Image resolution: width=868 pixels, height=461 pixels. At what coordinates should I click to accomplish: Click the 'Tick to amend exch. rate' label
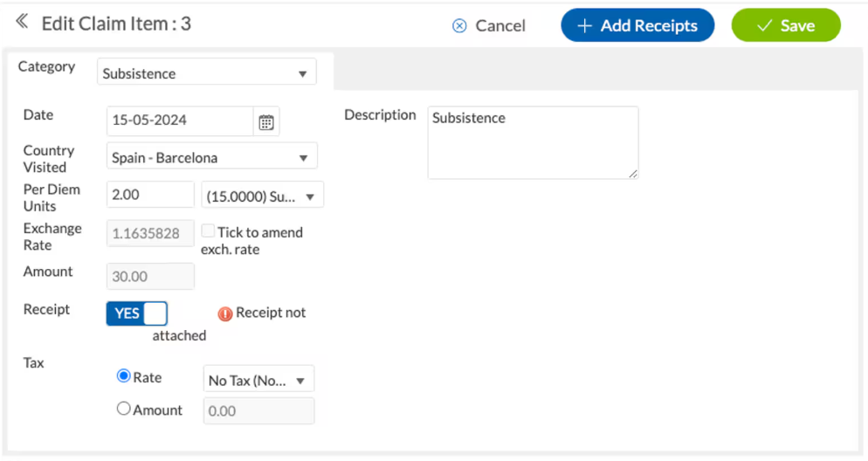point(251,241)
